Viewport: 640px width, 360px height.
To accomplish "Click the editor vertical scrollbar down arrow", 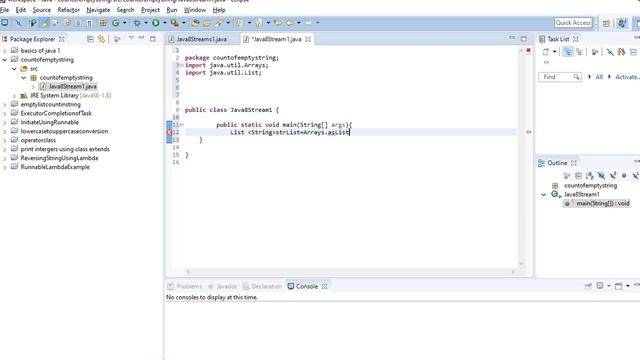I will pyautogui.click(x=521, y=264).
